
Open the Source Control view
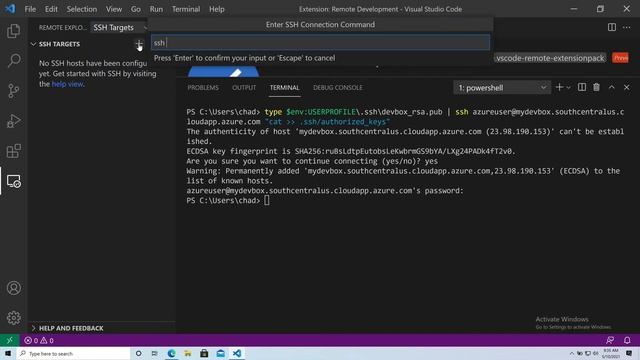click(x=13, y=91)
